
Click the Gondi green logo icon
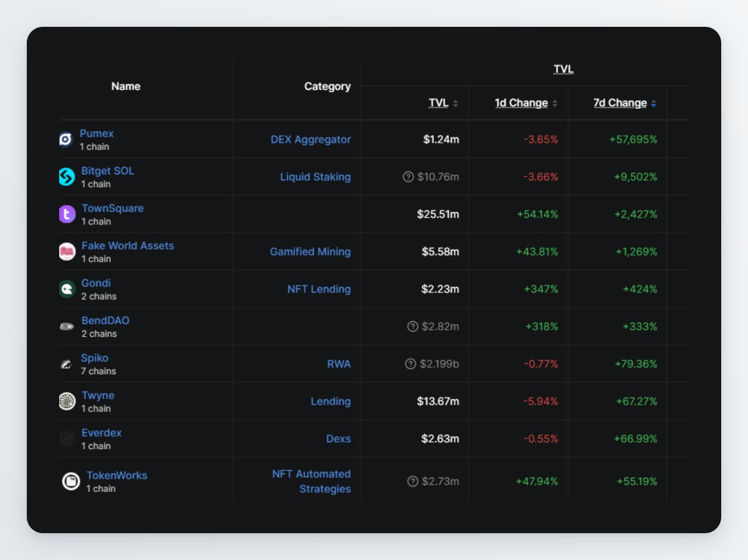(x=67, y=289)
